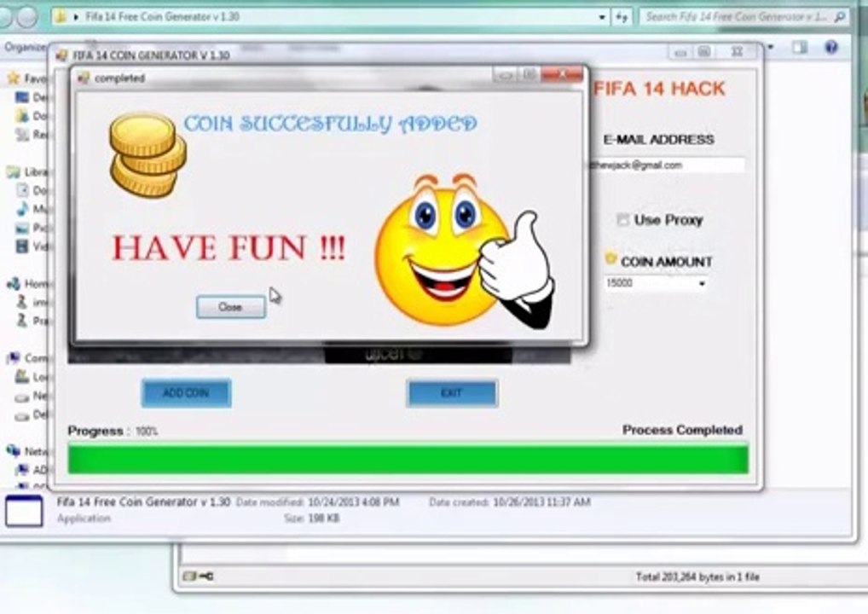Screen dimensions: 868x614
Task: Click the Close button in the completed dialog
Action: pyautogui.click(x=231, y=307)
